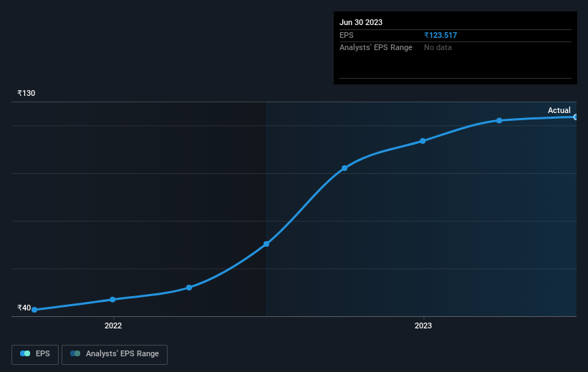588x372 pixels.
Task: Select the data point above the 2022 label
Action: [112, 299]
